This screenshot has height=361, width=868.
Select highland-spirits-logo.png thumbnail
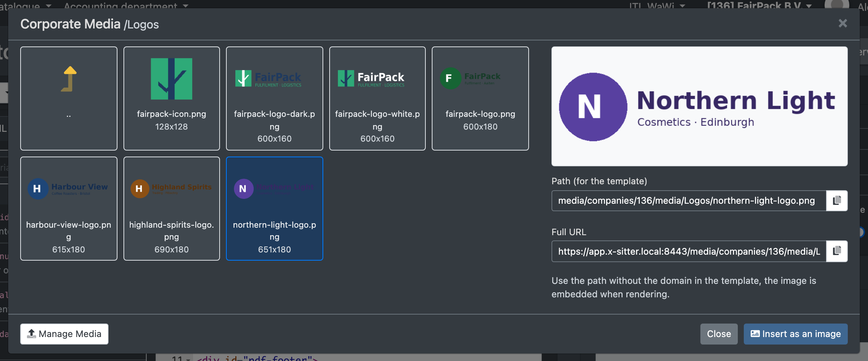(x=172, y=209)
